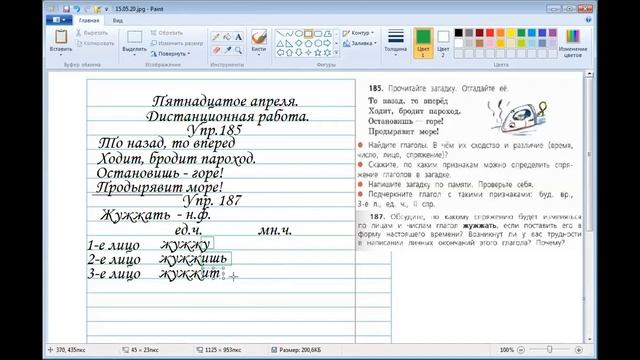Image resolution: width=640 pixels, height=360 pixels.
Task: Click the Вырезать cut button
Action: [x=92, y=33]
